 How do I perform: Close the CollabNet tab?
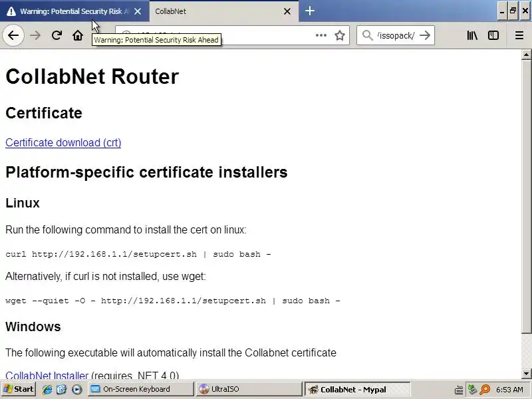(287, 11)
